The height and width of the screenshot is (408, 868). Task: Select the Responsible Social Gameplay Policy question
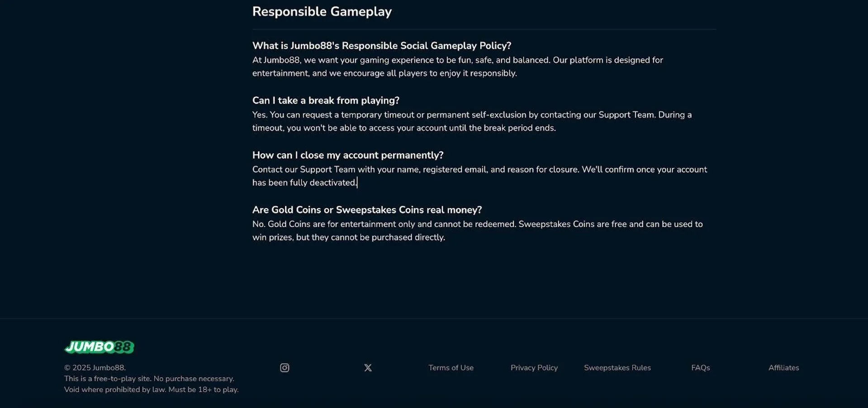tap(381, 46)
